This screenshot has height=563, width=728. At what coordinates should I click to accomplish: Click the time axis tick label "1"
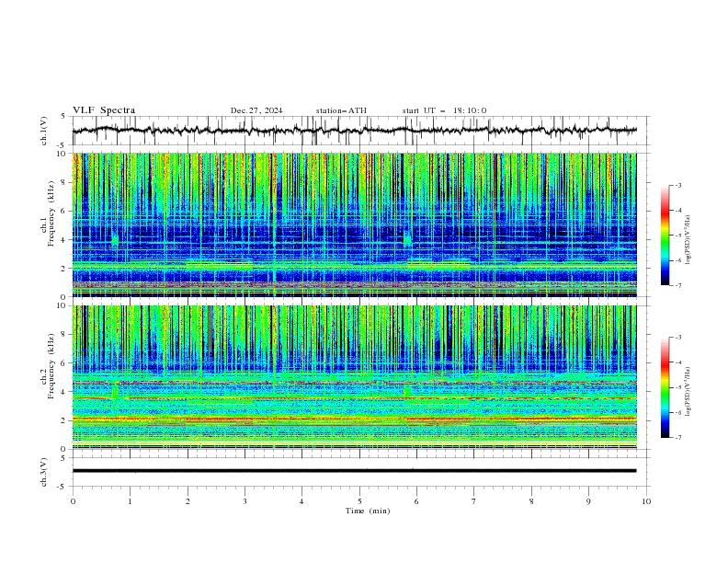click(x=130, y=501)
